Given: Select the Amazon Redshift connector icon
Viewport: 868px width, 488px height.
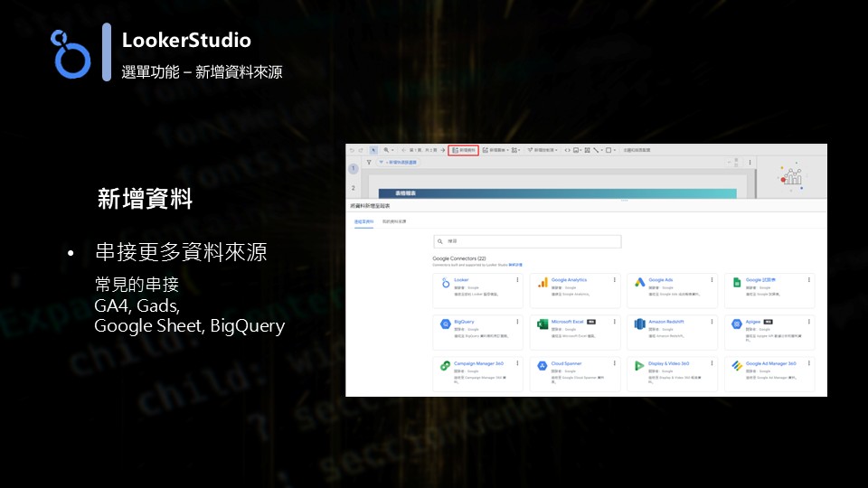Looking at the screenshot, I should (x=640, y=324).
